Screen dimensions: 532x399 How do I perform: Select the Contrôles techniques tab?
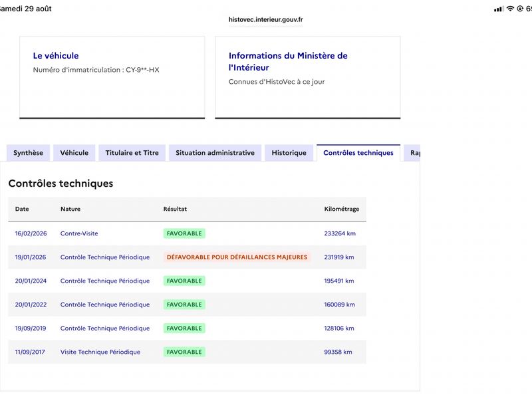(358, 153)
